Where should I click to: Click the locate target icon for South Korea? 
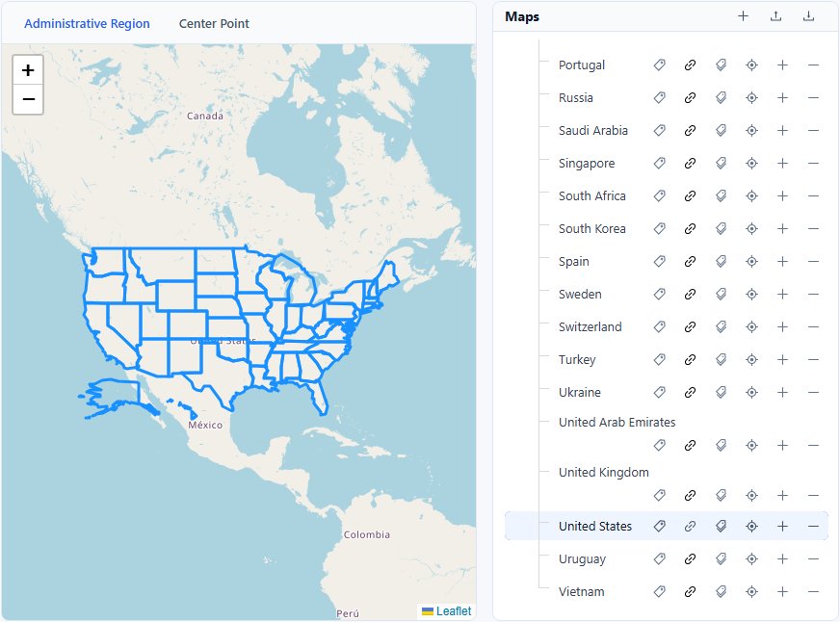coord(751,228)
